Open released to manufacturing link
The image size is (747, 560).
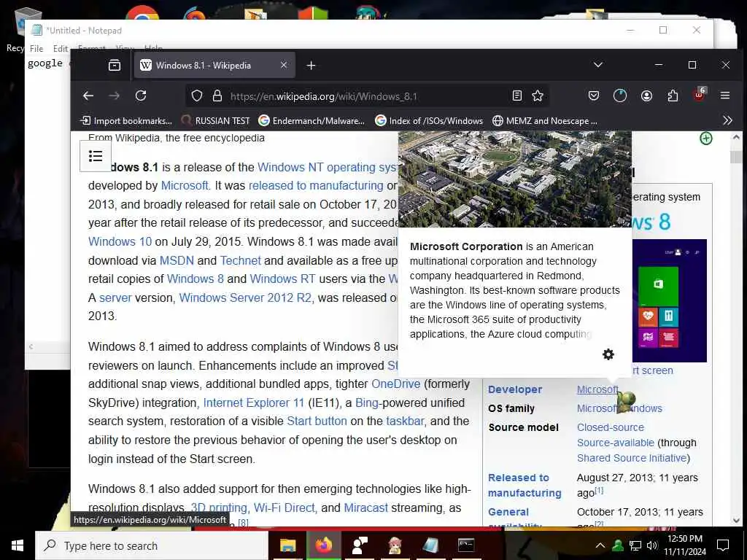(316, 185)
